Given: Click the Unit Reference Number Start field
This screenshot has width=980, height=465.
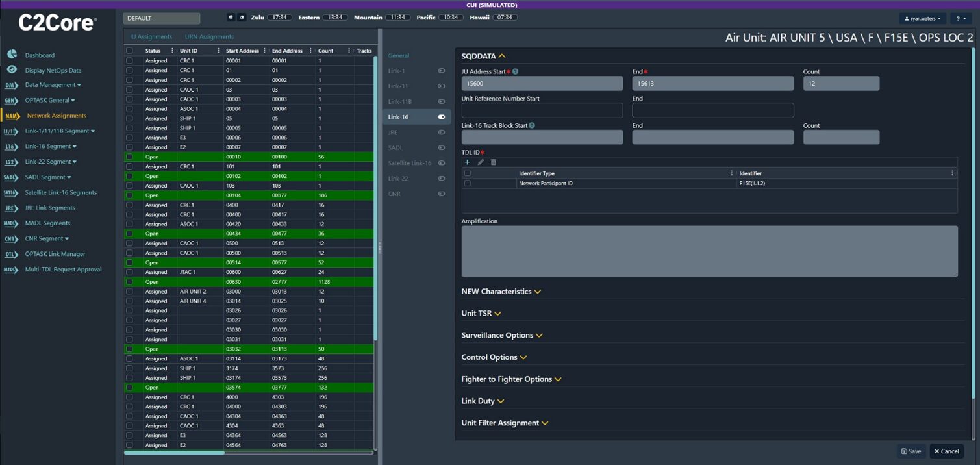Looking at the screenshot, I should pyautogui.click(x=542, y=110).
